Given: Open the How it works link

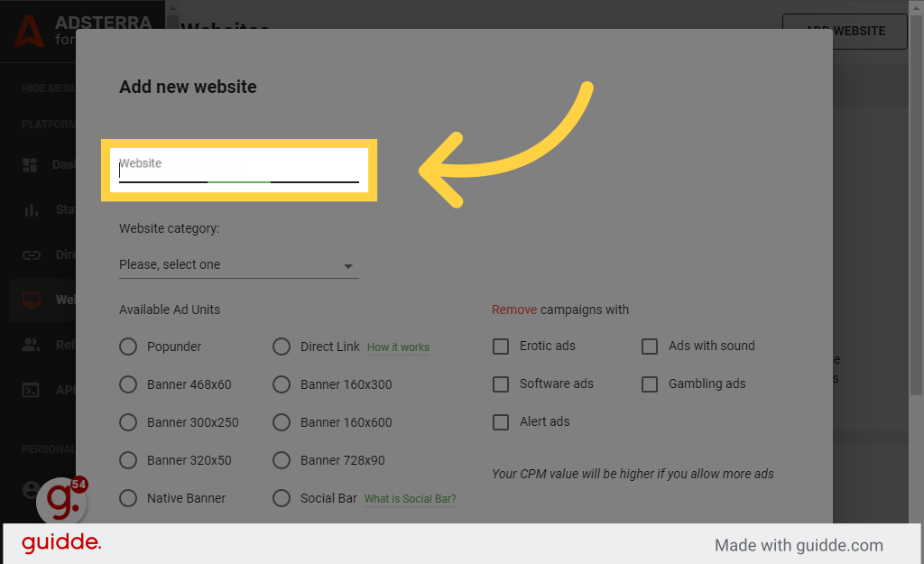Looking at the screenshot, I should click(x=398, y=347).
